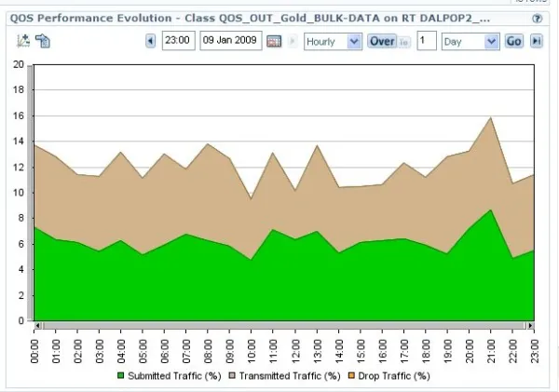The width and height of the screenshot is (559, 392).
Task: Click the 09 Jan 2009 date field
Action: click(x=230, y=41)
